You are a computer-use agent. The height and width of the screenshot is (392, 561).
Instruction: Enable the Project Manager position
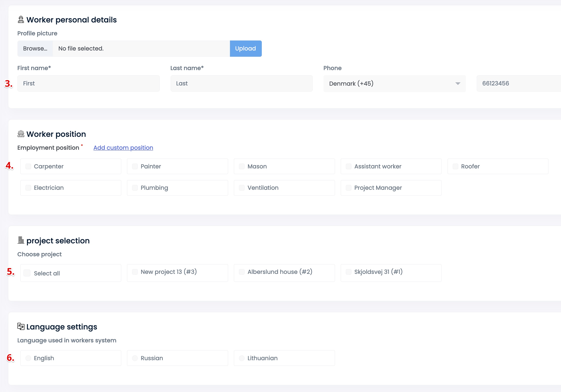click(348, 188)
